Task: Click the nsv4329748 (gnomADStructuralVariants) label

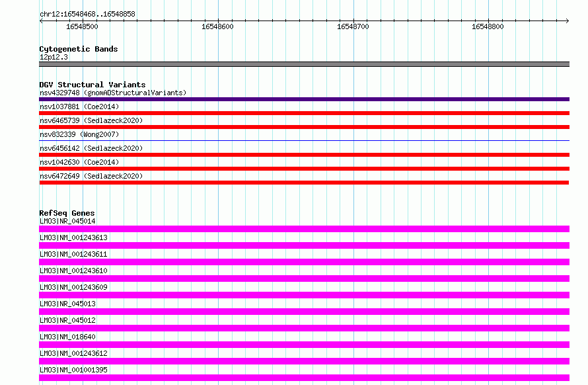Action: tap(113, 93)
